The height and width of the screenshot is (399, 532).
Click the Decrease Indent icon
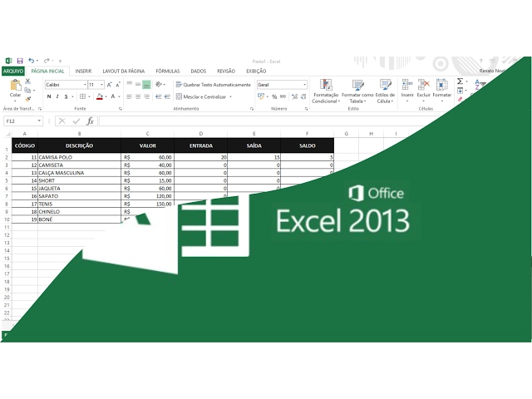pos(159,96)
